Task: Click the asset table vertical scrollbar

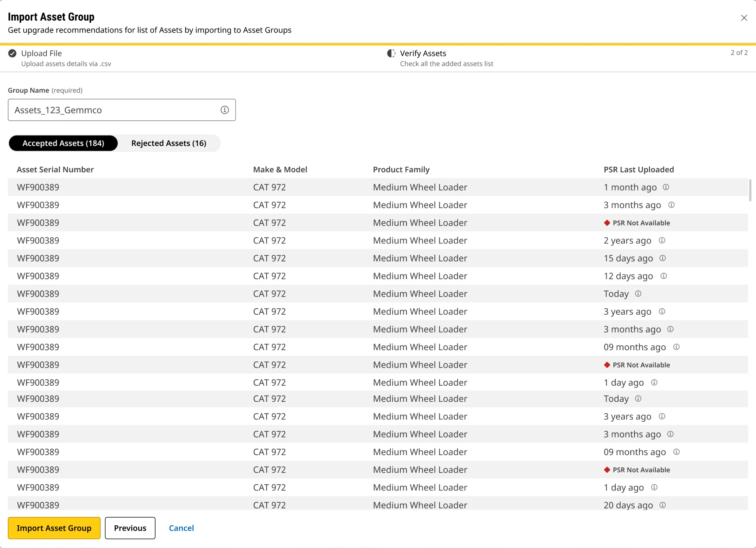Action: point(750,190)
